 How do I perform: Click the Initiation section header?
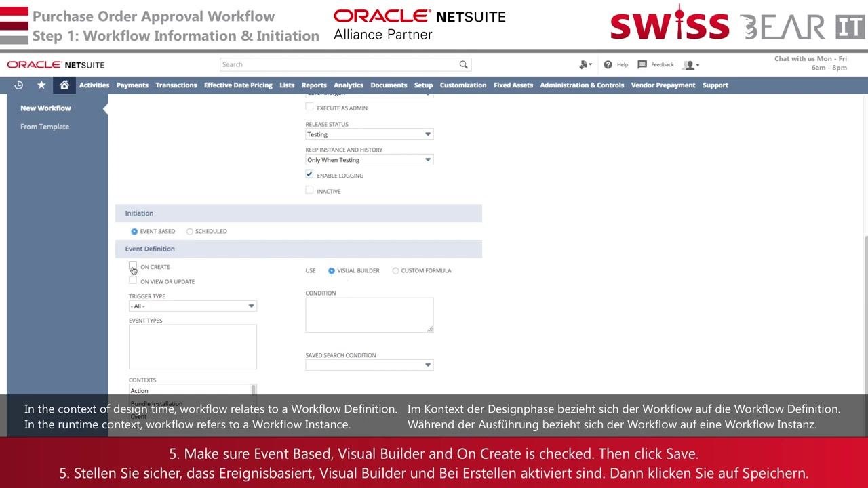pos(298,213)
